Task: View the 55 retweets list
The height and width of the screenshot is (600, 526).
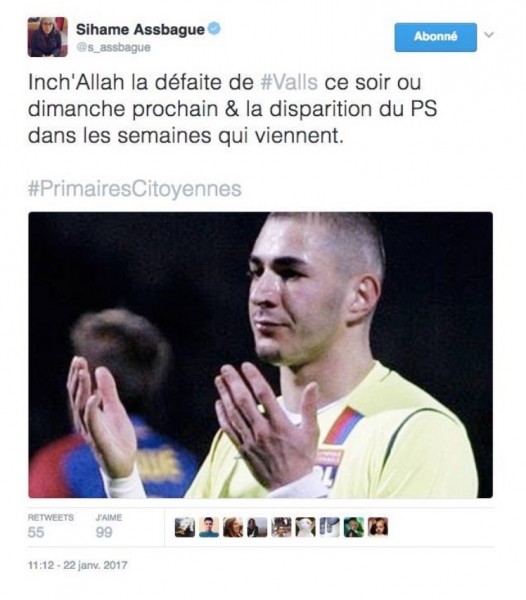Action: 50,526
